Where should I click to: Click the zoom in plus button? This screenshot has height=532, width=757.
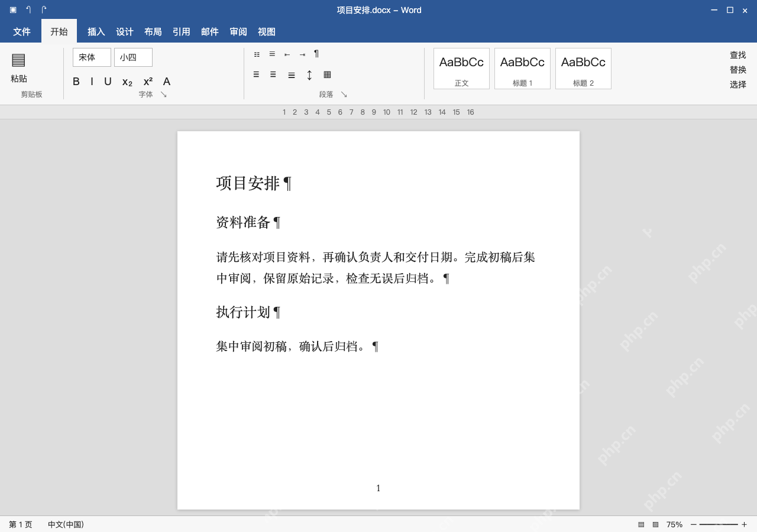pos(744,524)
